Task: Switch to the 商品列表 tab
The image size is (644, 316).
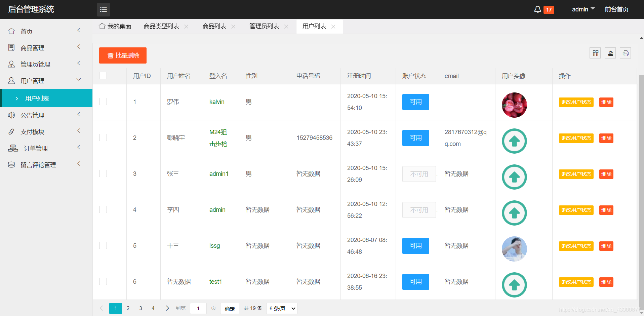Action: click(214, 26)
